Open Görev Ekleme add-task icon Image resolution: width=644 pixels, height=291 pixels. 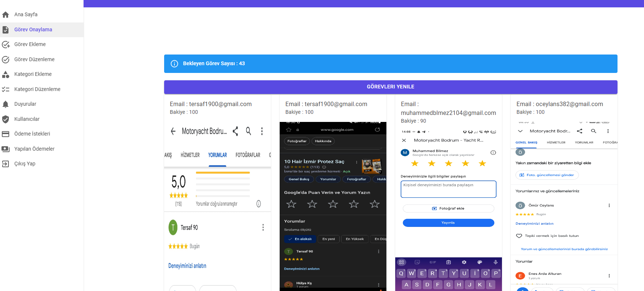6,45
